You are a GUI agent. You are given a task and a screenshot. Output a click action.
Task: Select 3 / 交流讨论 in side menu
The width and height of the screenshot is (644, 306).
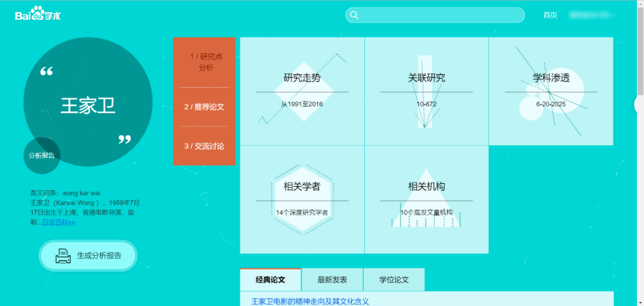click(x=204, y=146)
